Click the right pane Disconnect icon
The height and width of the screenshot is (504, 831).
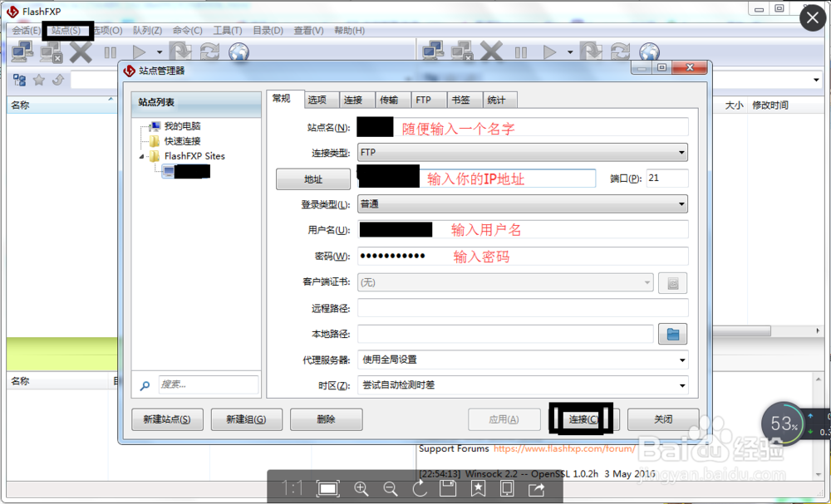tap(462, 51)
